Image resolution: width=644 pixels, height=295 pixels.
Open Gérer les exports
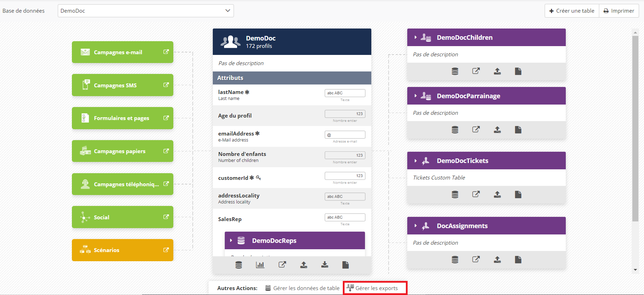(x=376, y=288)
